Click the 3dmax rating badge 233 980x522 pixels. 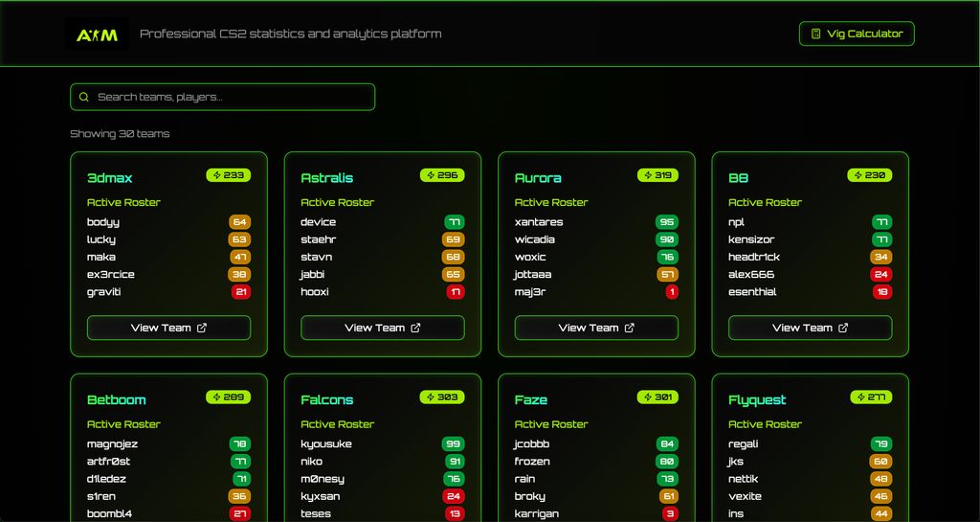pyautogui.click(x=229, y=175)
